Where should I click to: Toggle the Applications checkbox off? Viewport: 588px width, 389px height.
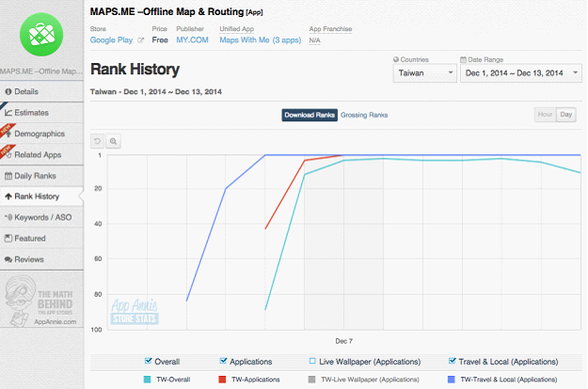click(x=223, y=361)
